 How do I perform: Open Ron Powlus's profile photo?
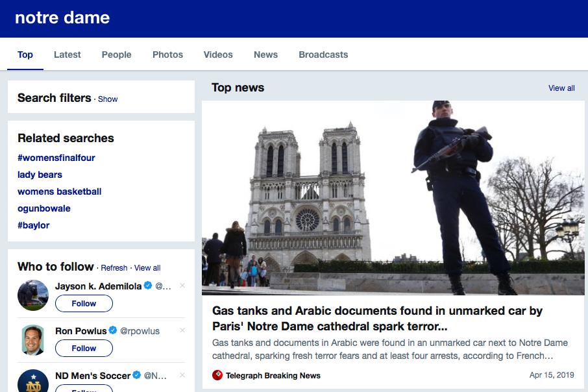tap(33, 340)
